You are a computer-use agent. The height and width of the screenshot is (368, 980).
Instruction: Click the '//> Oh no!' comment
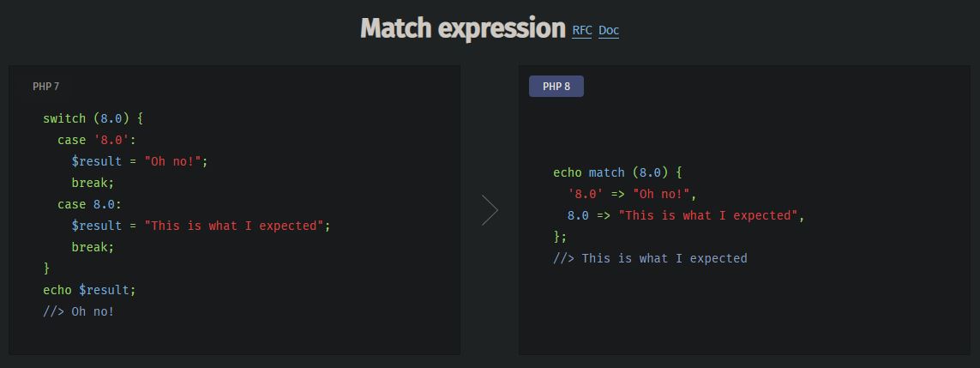78,311
